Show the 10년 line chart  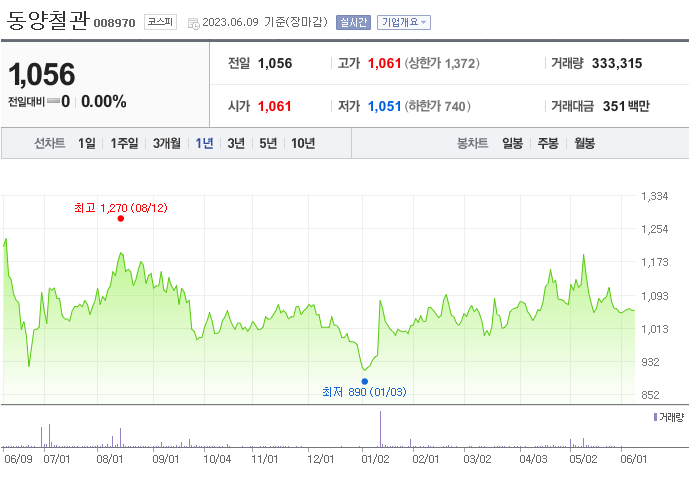pos(303,143)
